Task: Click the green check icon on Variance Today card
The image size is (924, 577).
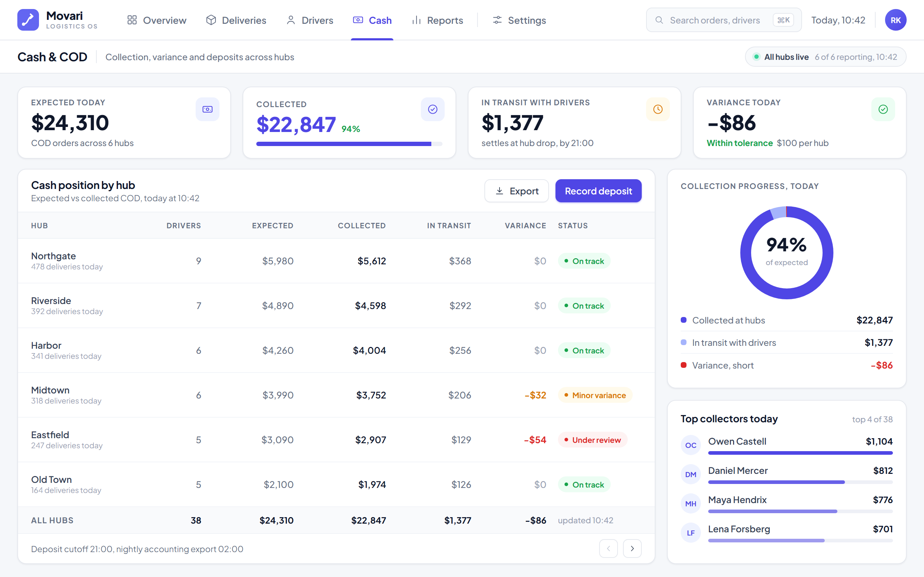Action: click(883, 109)
